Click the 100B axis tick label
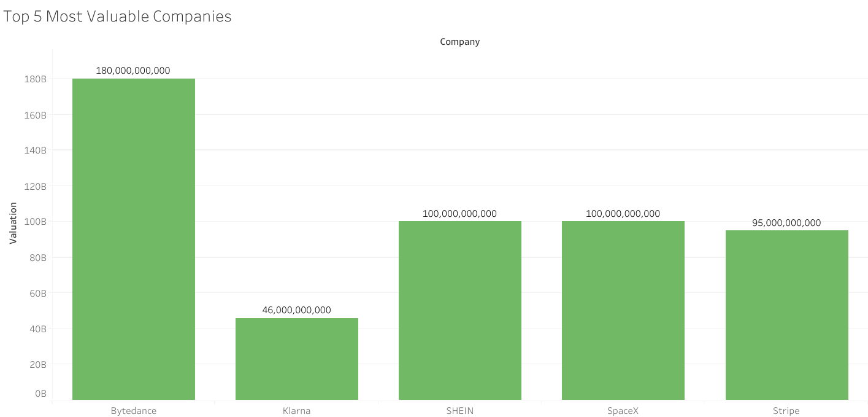 pyautogui.click(x=36, y=222)
